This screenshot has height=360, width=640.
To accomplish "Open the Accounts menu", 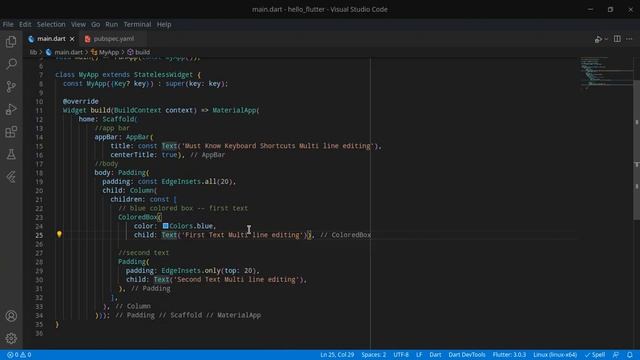I will tap(11, 316).
